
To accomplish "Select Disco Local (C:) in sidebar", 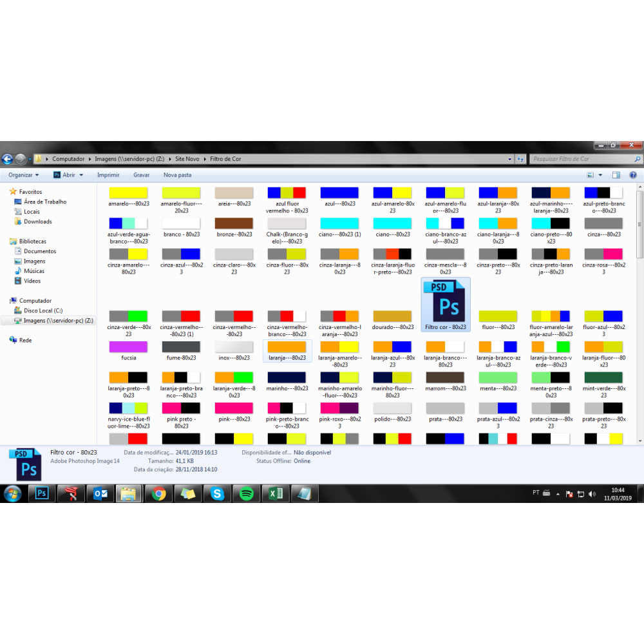I will (43, 310).
